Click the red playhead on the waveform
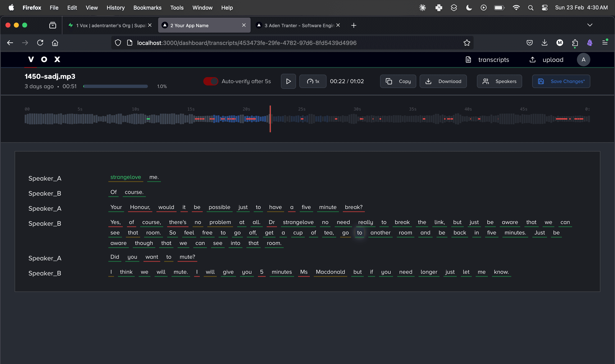The image size is (615, 364). click(270, 119)
